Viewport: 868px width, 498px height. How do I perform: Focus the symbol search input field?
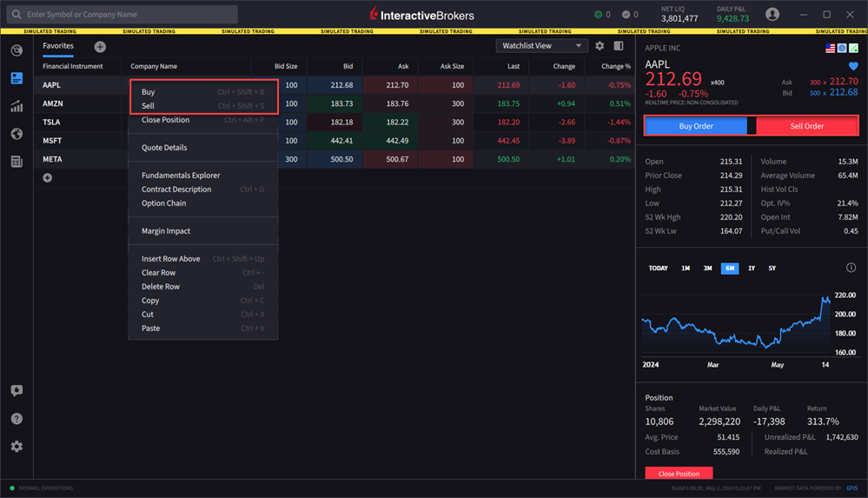click(x=122, y=15)
